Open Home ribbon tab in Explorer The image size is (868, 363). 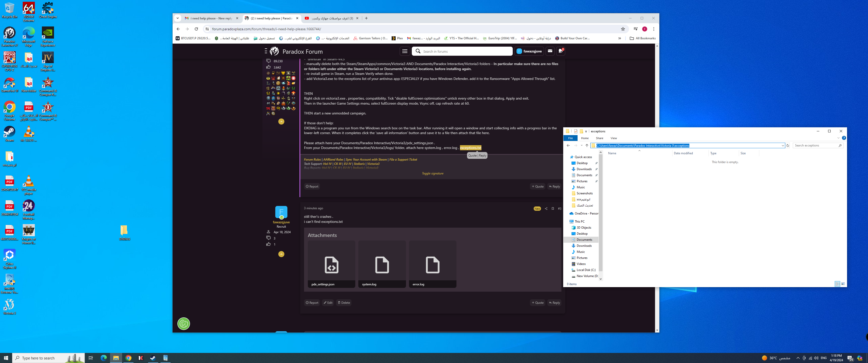(585, 138)
